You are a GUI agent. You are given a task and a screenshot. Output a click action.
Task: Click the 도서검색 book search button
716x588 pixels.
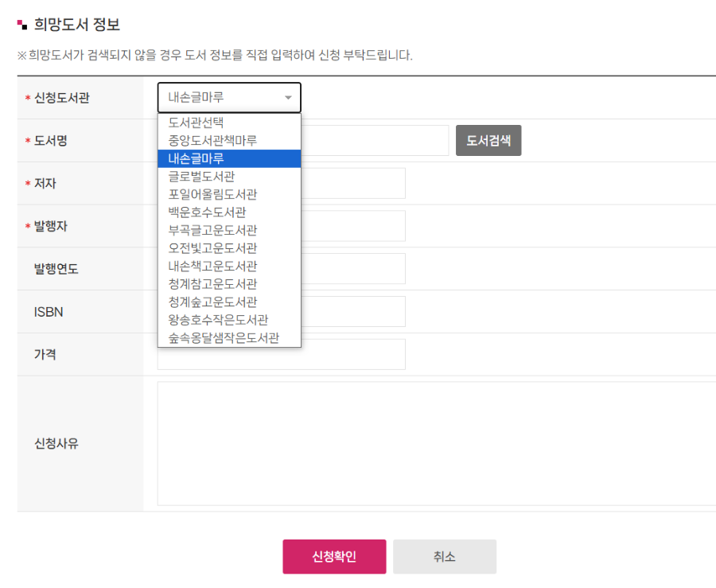pyautogui.click(x=488, y=140)
